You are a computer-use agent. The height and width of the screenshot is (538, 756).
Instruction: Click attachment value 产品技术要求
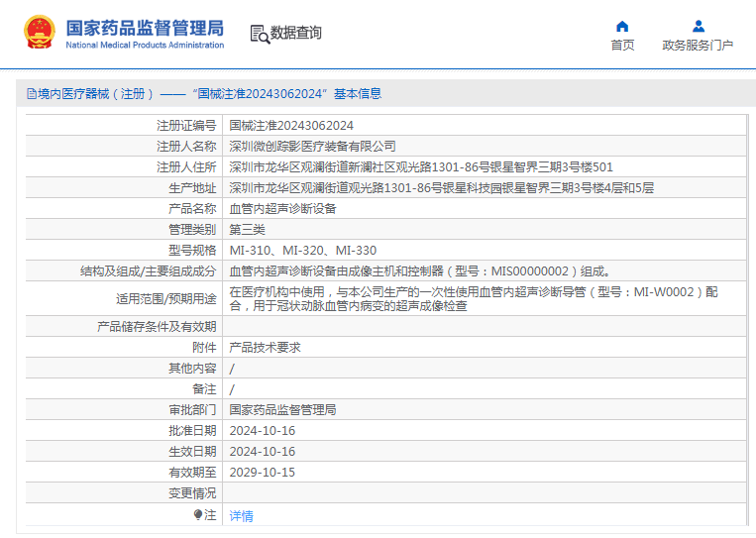(x=265, y=347)
